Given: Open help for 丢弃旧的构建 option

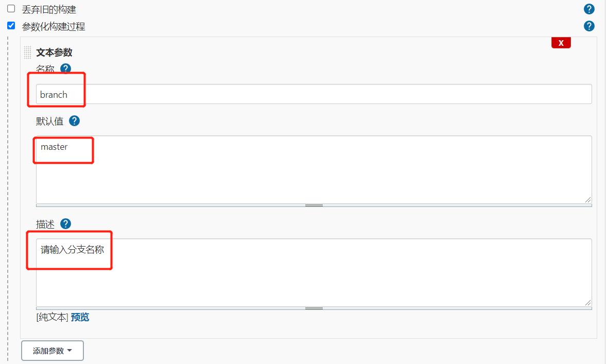Looking at the screenshot, I should click(x=589, y=9).
